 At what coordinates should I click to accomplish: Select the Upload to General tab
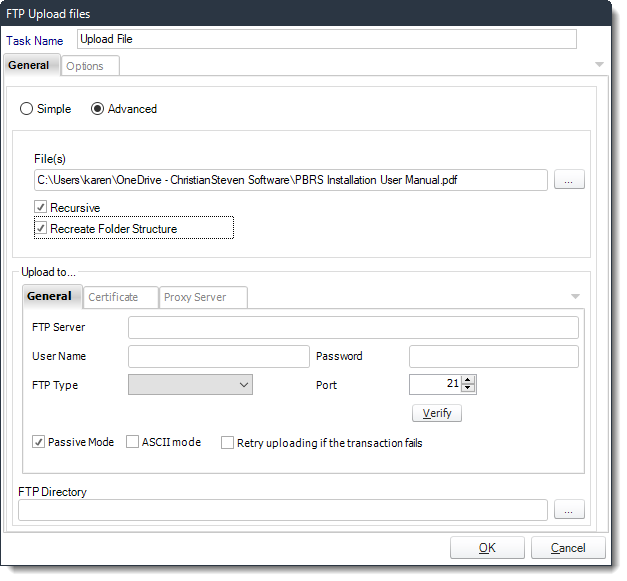[x=52, y=296]
